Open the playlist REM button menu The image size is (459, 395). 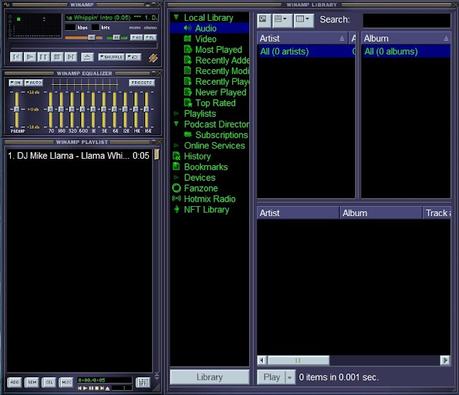[32, 382]
